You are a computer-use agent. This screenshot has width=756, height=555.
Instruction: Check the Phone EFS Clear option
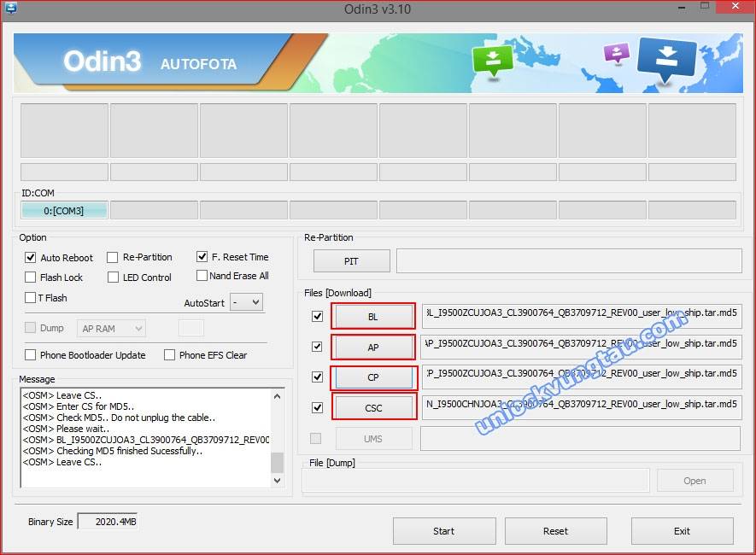click(x=170, y=355)
